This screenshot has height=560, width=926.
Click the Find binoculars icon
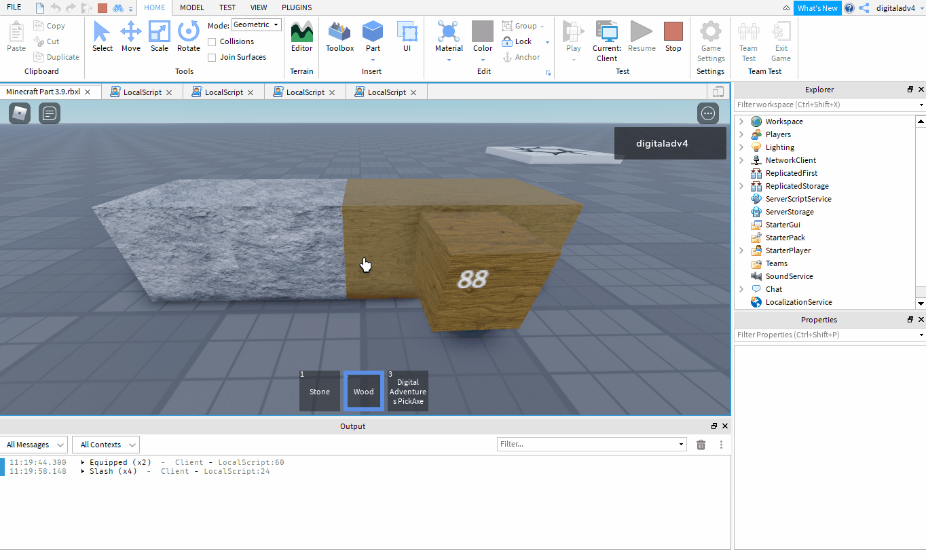pos(118,8)
